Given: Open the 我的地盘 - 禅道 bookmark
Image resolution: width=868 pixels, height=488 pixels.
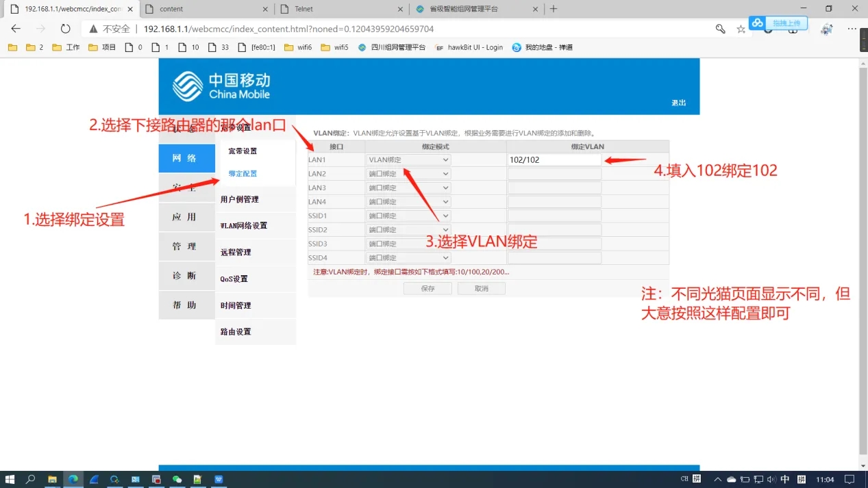Looking at the screenshot, I should coord(542,47).
